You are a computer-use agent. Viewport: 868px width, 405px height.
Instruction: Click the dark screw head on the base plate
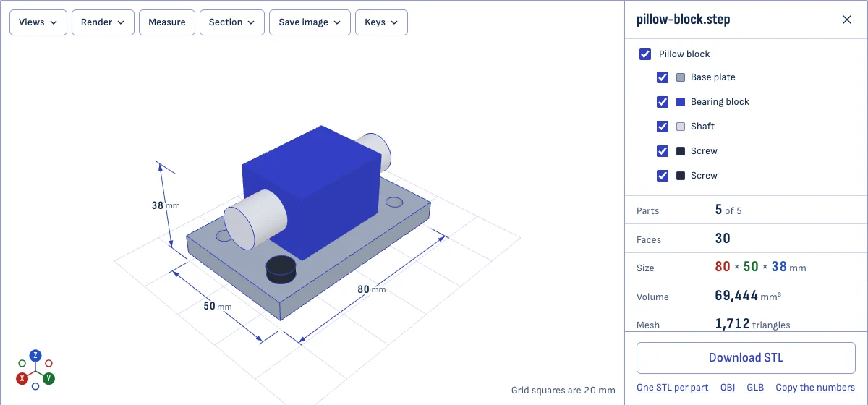[281, 268]
